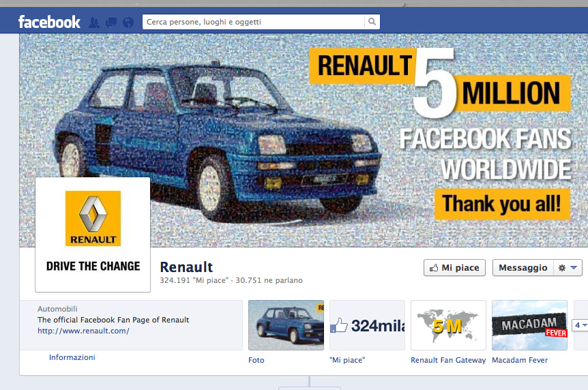Open friend requests icon
Image resolution: width=588 pixels, height=390 pixels.
point(94,22)
